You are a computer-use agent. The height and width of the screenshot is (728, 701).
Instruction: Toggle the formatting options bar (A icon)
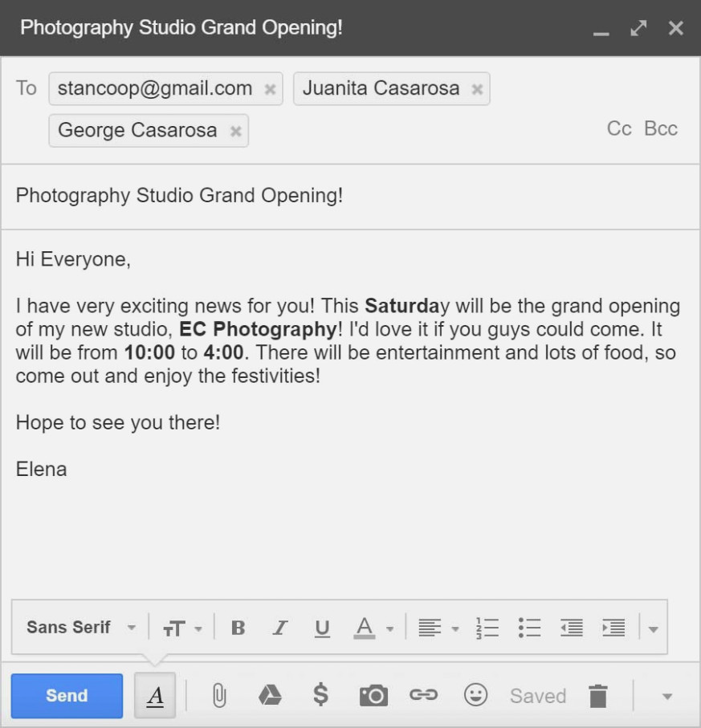pos(154,695)
